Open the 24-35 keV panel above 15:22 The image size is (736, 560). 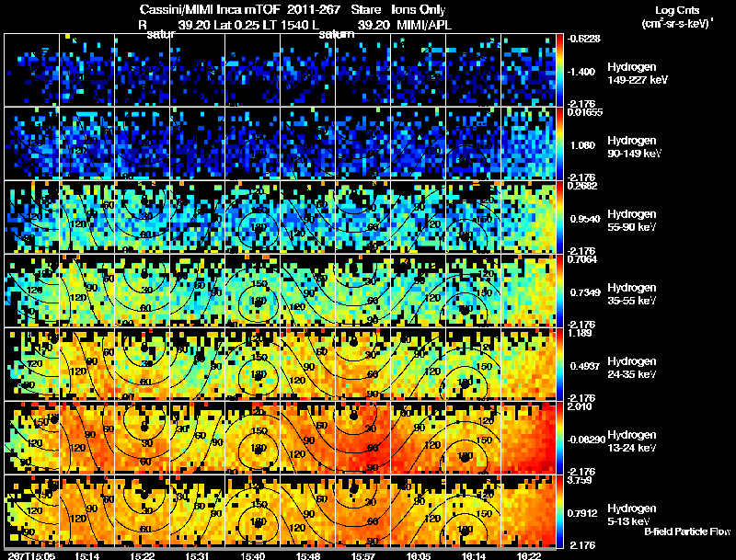[142, 364]
